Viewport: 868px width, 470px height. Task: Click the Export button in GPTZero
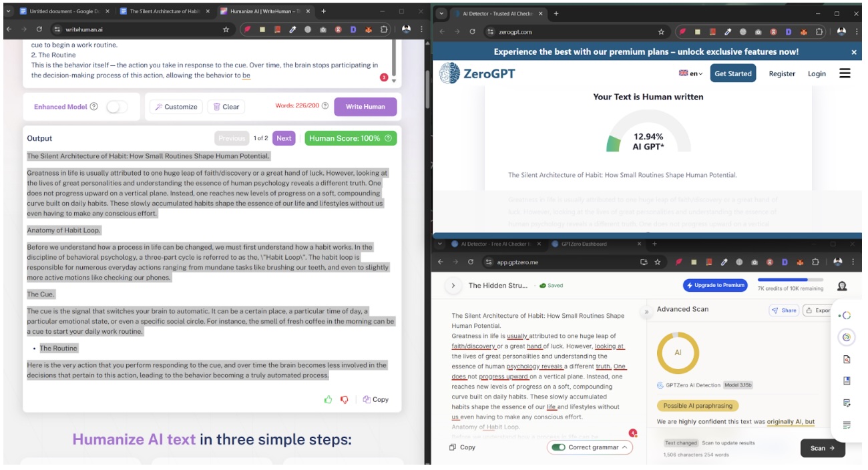(817, 310)
